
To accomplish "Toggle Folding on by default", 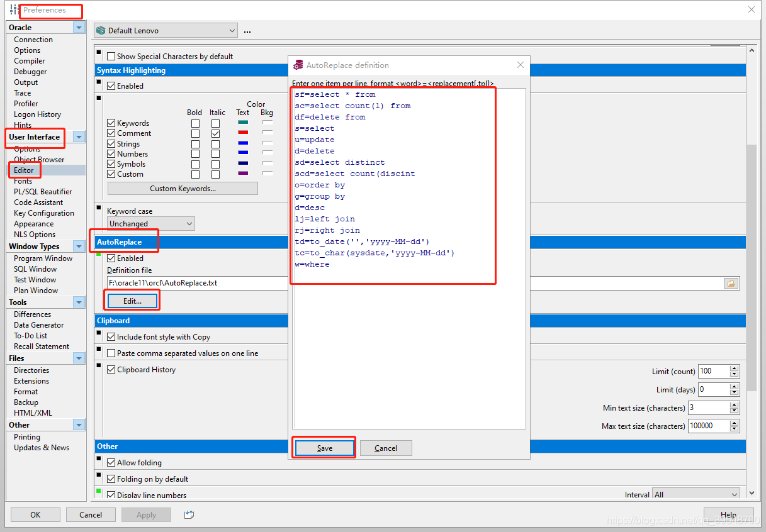I will 111,479.
